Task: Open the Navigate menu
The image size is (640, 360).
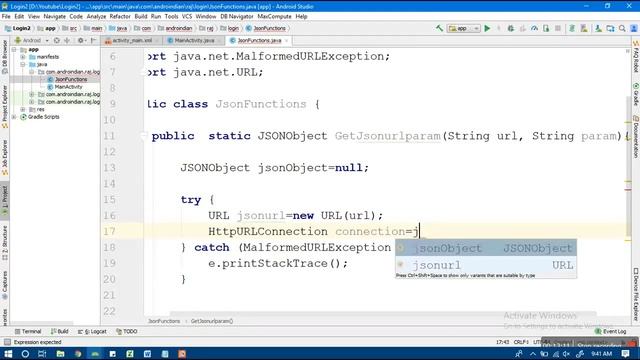Action: (54, 16)
